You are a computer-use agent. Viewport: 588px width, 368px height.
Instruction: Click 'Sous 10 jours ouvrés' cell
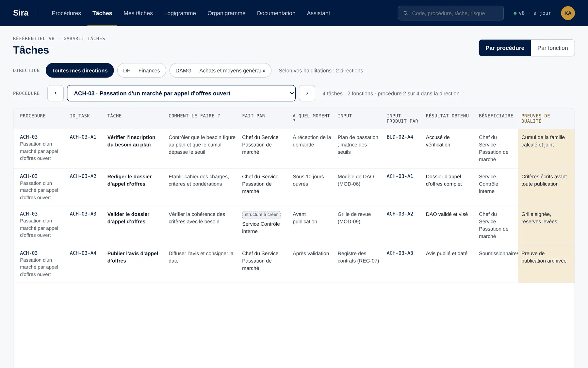pyautogui.click(x=308, y=180)
